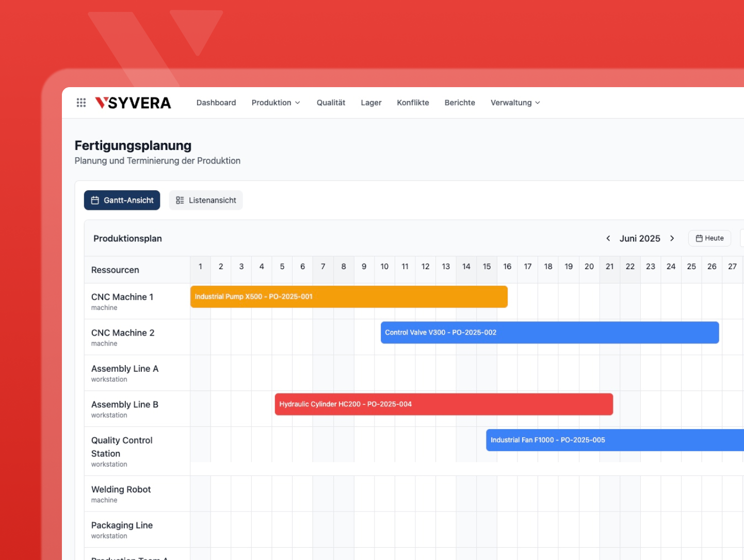Open the Qualität page
Screen dimensions: 744x560
click(331, 103)
